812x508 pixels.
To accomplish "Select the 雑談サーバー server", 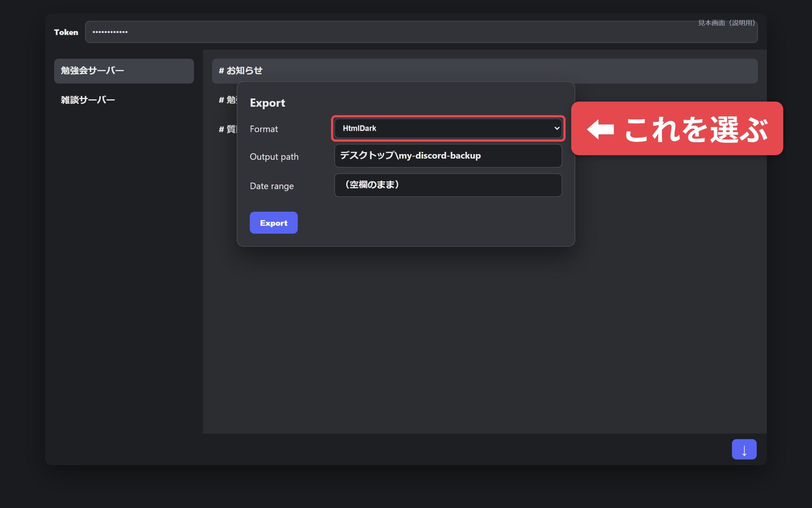I will (x=124, y=100).
